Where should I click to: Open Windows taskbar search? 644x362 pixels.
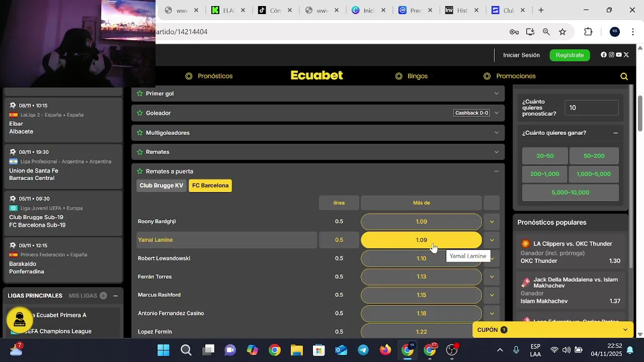pos(186,350)
